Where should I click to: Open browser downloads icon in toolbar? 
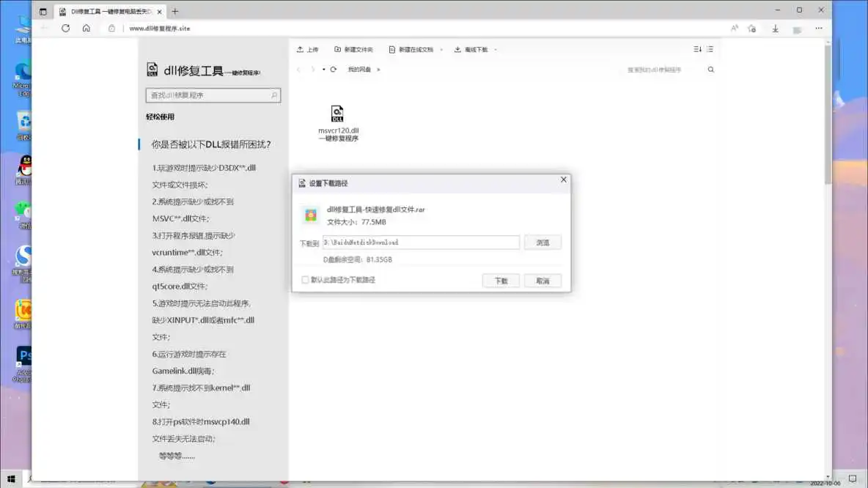click(x=775, y=28)
